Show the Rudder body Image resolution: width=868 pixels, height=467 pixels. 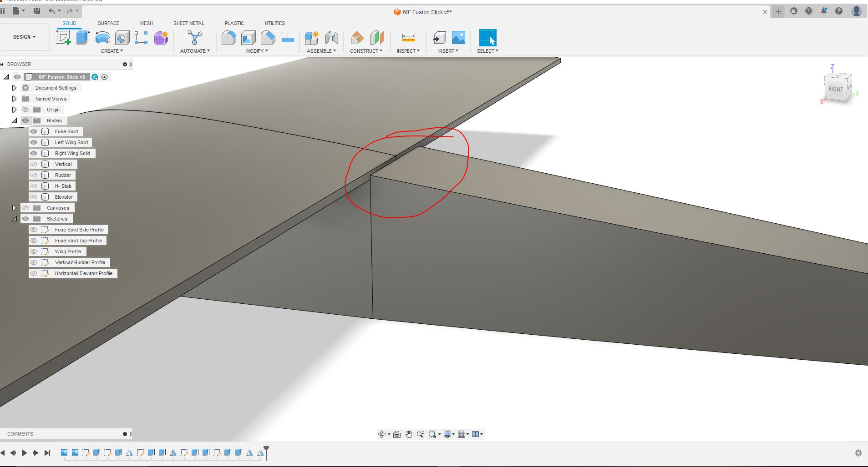click(x=34, y=175)
